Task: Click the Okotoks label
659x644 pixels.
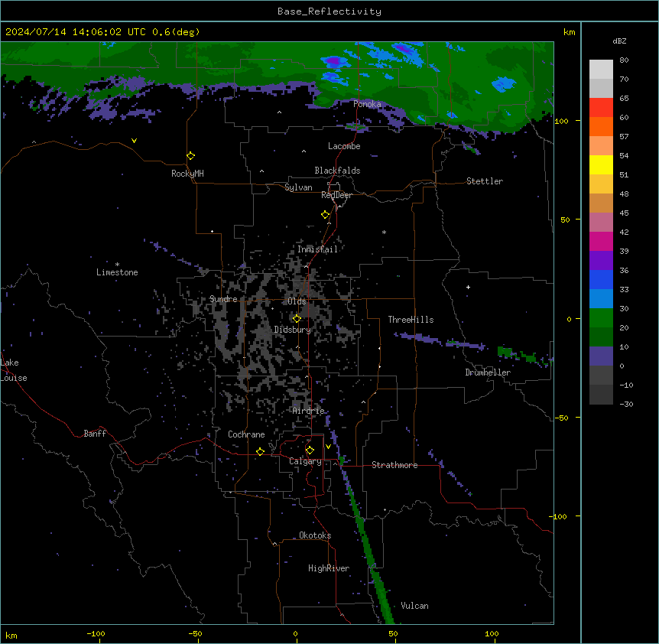Action: coord(315,535)
